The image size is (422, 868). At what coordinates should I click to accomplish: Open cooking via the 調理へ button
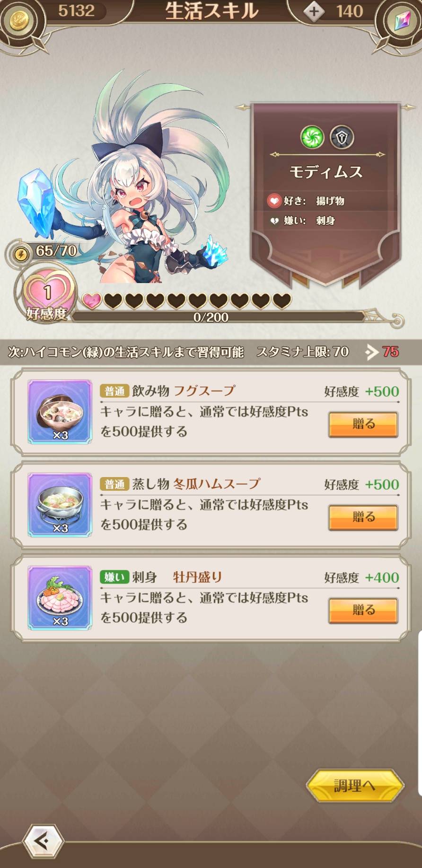[355, 786]
